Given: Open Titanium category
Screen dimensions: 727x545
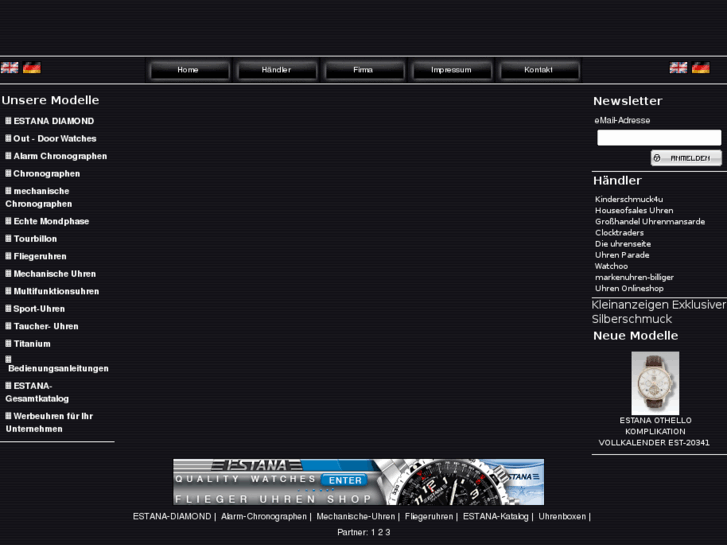Looking at the screenshot, I should [32, 344].
